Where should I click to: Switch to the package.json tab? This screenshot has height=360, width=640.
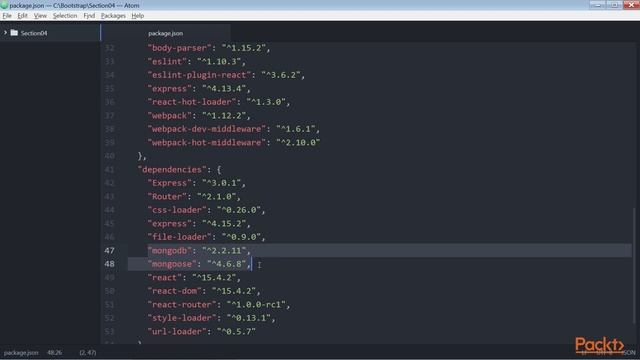click(x=165, y=33)
